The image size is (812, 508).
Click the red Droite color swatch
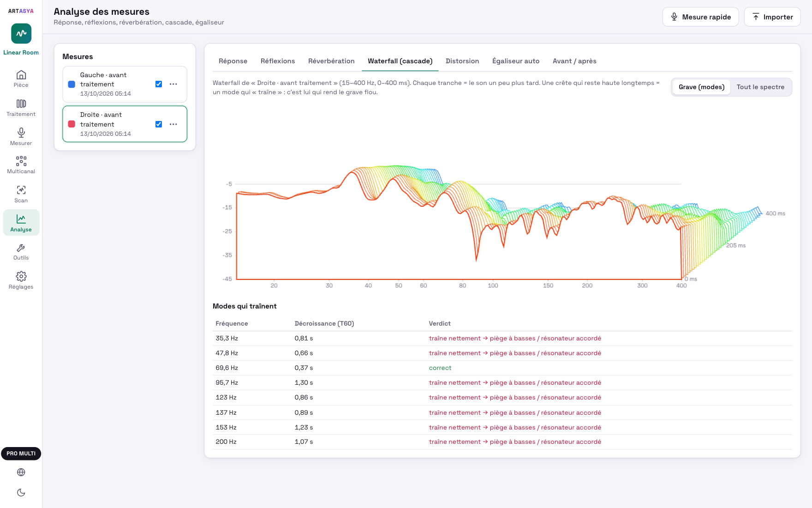pyautogui.click(x=72, y=124)
